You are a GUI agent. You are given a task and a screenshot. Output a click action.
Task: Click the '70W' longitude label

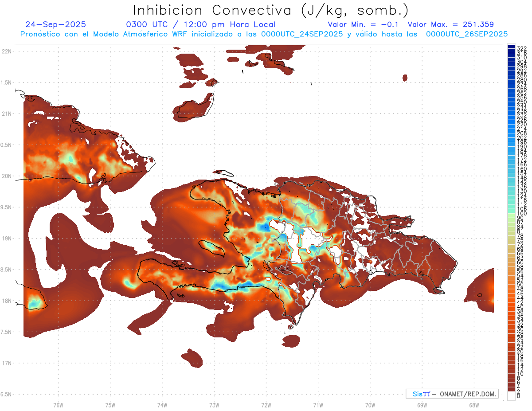[370, 405]
